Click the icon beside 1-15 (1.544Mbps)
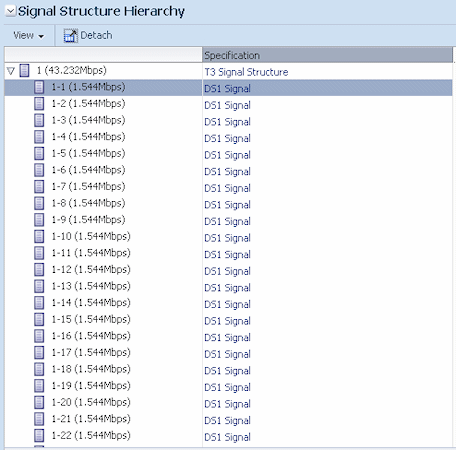This screenshot has height=450, width=456. (x=39, y=320)
